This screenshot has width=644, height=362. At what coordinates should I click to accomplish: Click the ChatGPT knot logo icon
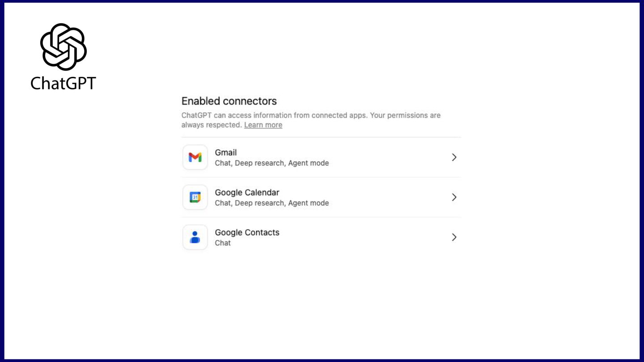[63, 47]
